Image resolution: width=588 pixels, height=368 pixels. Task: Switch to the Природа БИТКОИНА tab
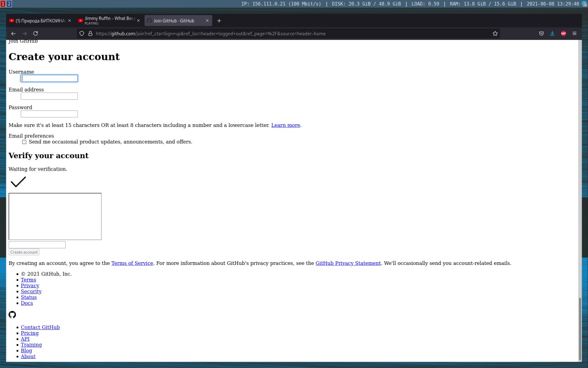tap(40, 21)
